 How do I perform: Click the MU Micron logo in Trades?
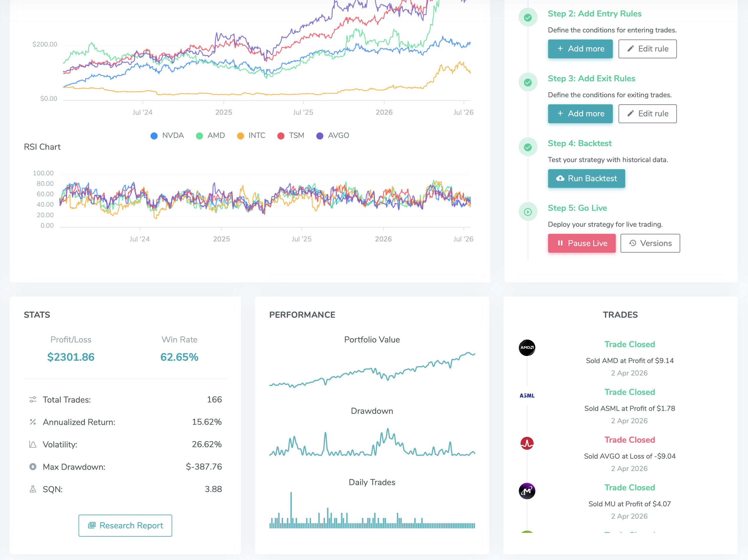(527, 491)
